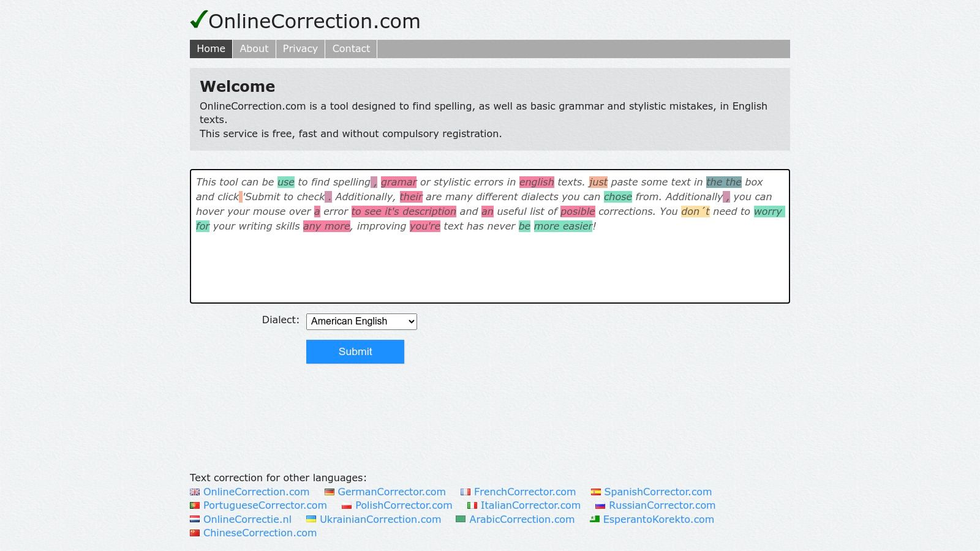The height and width of the screenshot is (551, 980).
Task: Visit OnlineCorrectie.nl link
Action: (x=247, y=519)
